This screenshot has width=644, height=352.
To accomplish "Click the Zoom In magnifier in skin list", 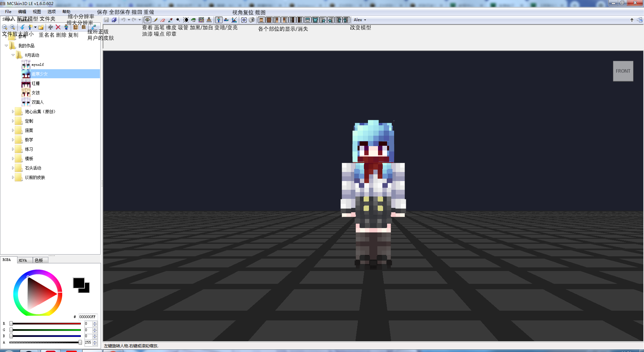I will (12, 27).
